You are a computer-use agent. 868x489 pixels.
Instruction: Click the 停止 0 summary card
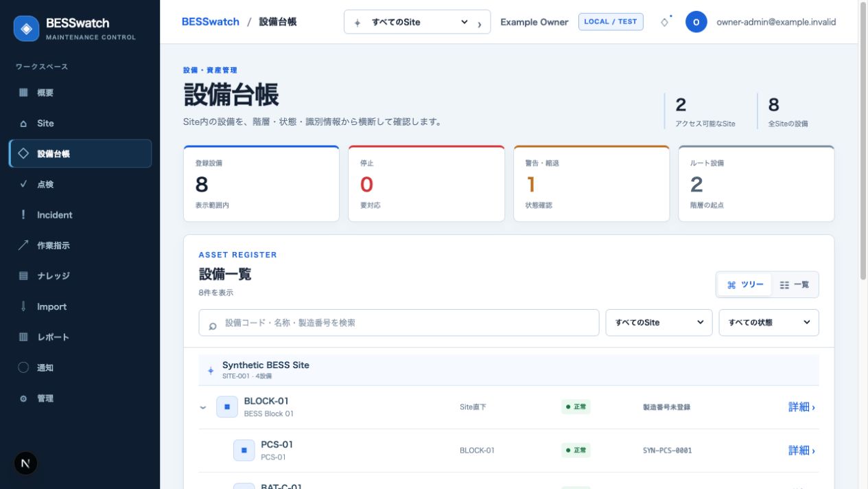pyautogui.click(x=426, y=183)
